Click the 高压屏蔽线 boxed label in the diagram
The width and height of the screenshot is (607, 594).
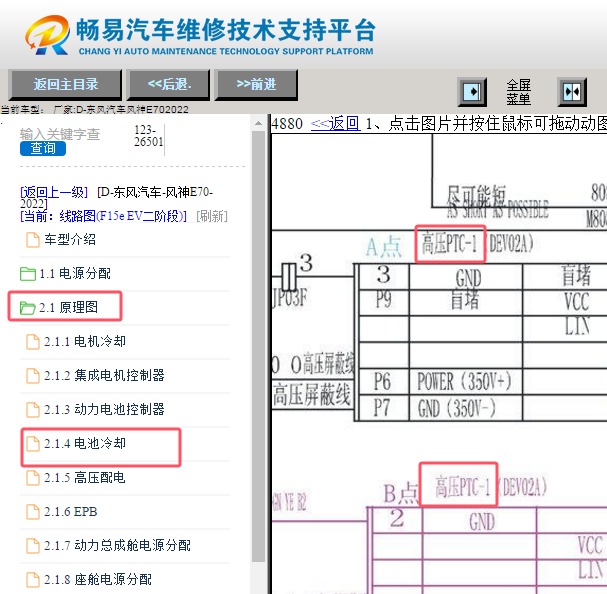(x=312, y=395)
